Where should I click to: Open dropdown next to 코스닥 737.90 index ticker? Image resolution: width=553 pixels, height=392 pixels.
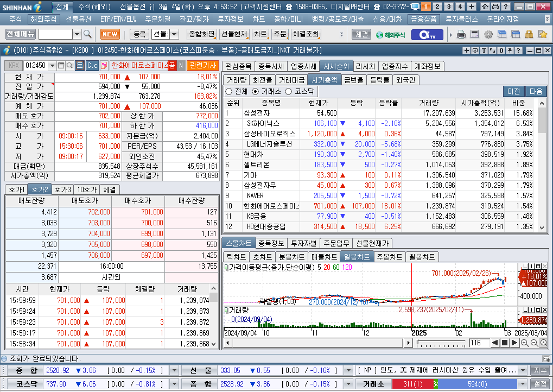[174, 384]
